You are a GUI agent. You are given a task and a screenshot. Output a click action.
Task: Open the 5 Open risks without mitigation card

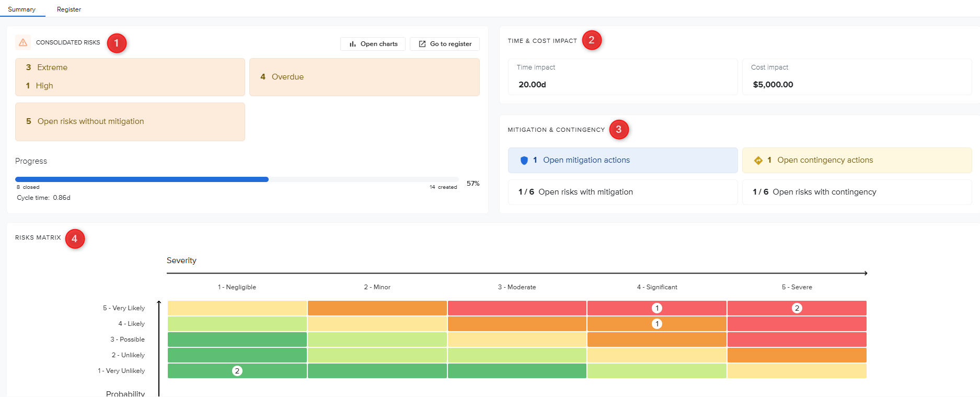pos(130,121)
